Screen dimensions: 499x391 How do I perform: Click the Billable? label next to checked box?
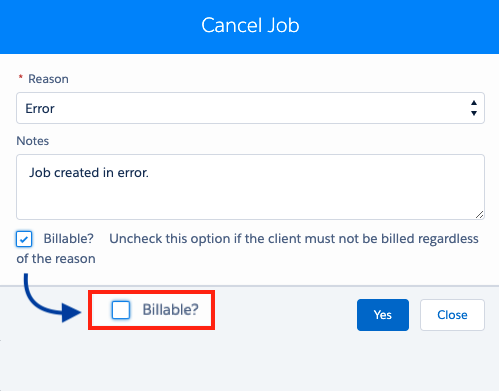69,239
